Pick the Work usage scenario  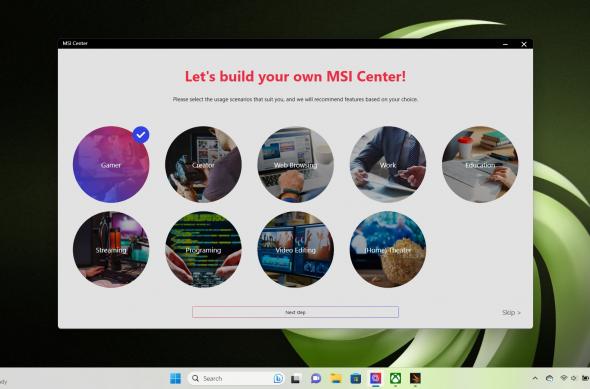[388, 164]
